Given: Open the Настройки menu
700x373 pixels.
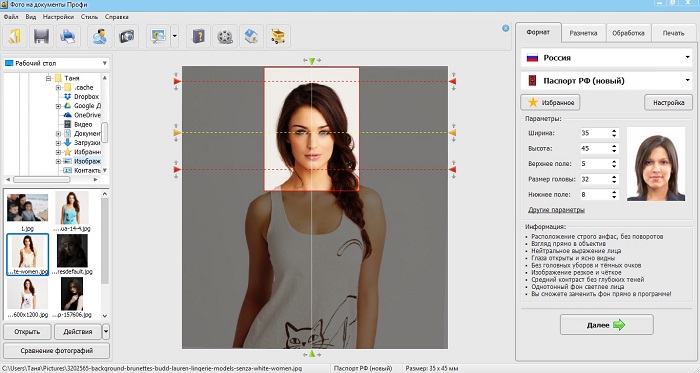Looking at the screenshot, I should pyautogui.click(x=58, y=17).
